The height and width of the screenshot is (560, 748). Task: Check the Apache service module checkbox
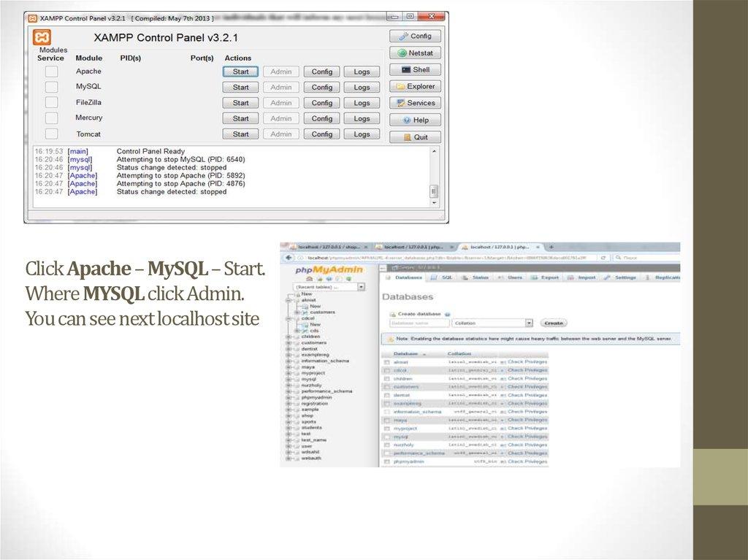tap(50, 71)
